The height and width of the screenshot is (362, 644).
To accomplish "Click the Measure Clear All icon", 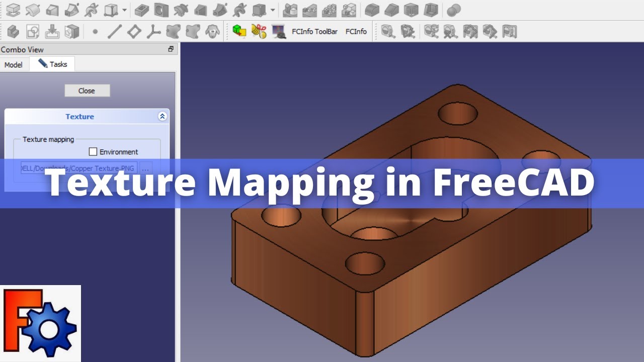I will 451,31.
